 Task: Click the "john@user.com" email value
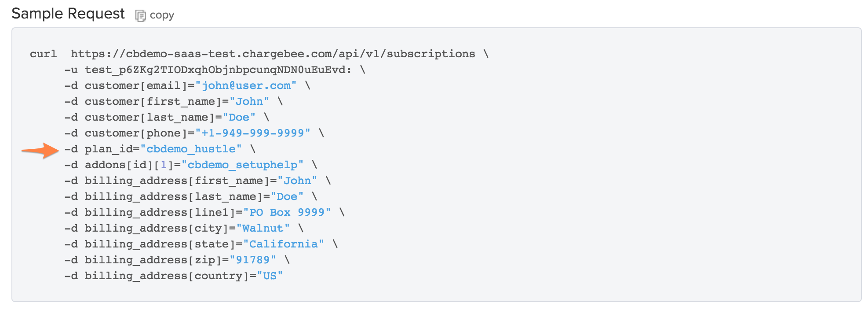click(246, 85)
